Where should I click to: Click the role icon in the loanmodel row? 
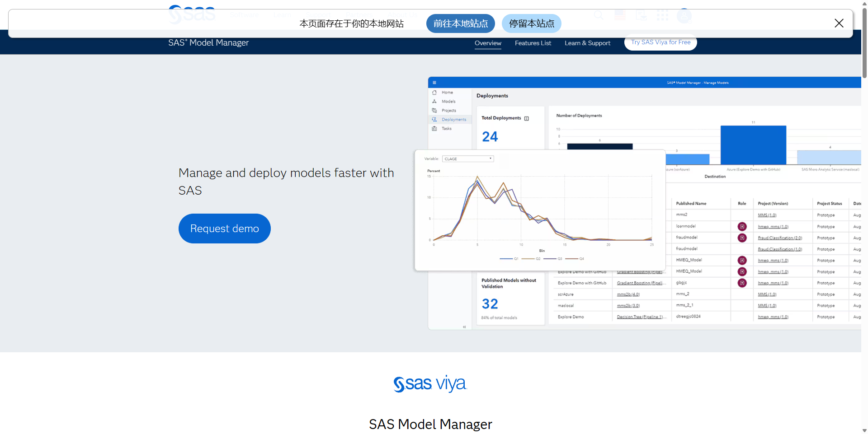coord(742,226)
